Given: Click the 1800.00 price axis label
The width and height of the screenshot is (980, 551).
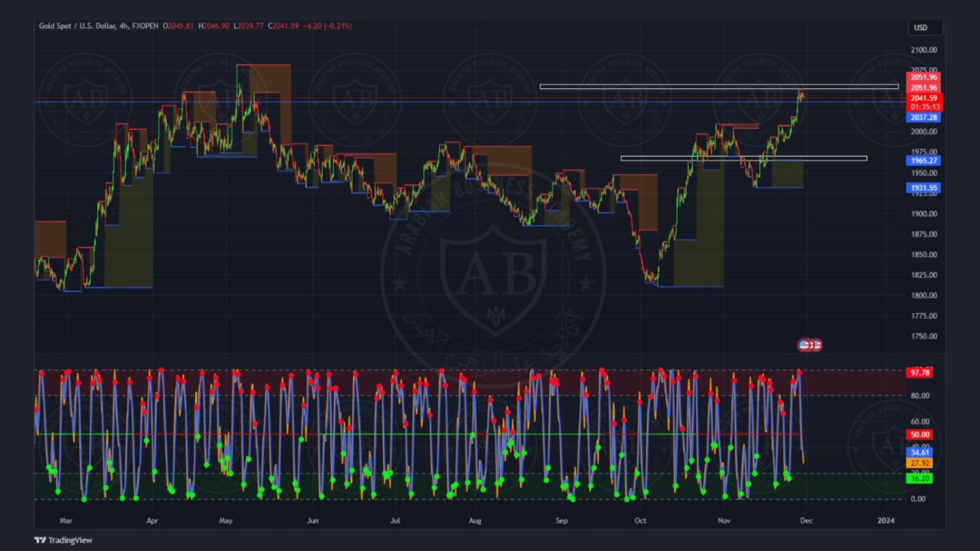Looking at the screenshot, I should coord(924,295).
